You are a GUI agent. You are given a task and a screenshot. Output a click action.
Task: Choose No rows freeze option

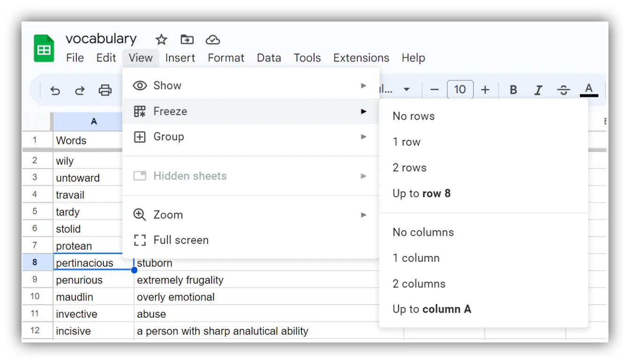pos(483,116)
